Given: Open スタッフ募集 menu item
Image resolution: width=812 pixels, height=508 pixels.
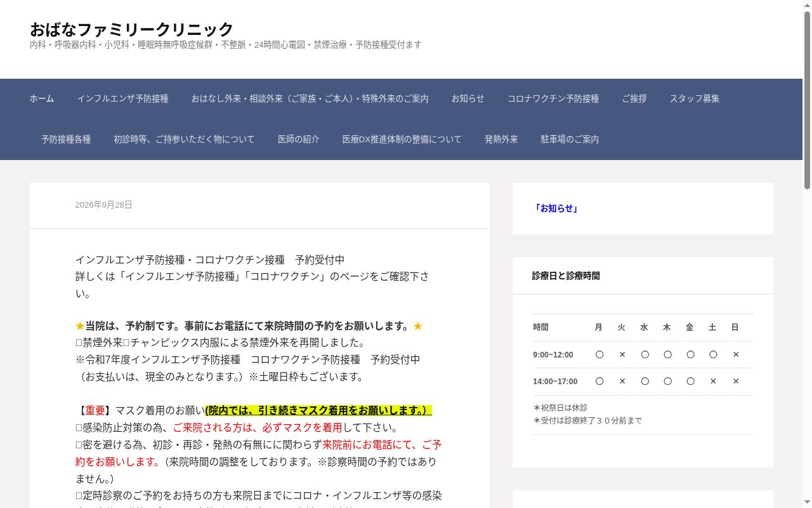Looking at the screenshot, I should (695, 98).
